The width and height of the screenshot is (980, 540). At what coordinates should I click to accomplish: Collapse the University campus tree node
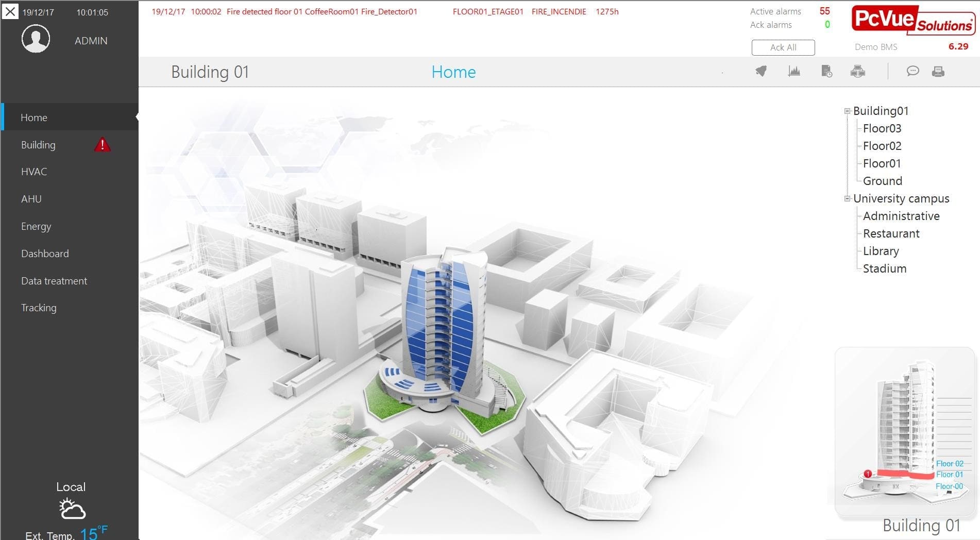(x=847, y=198)
